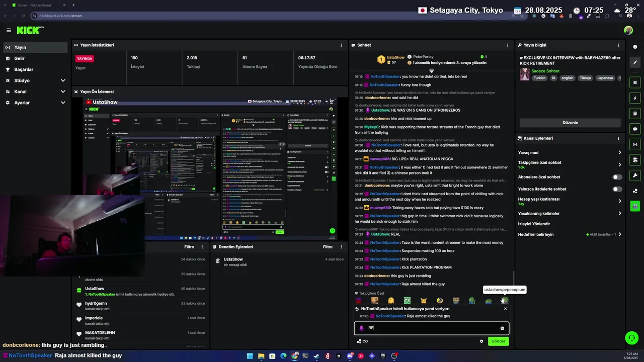Open the emoji picker in chat input

point(502,328)
